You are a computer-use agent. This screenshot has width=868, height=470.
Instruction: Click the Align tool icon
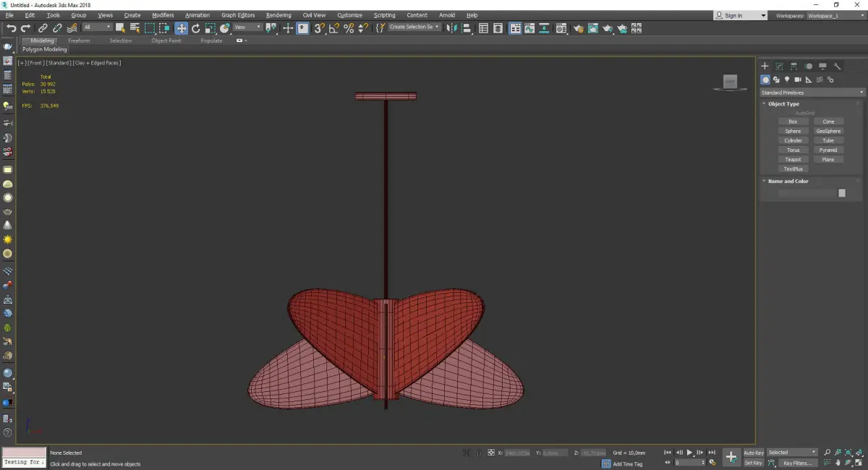pos(466,28)
